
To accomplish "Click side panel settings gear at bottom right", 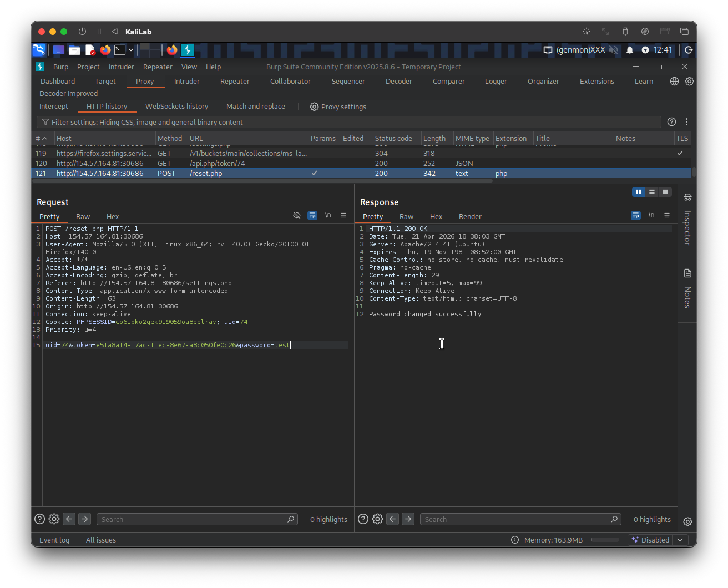I will click(687, 521).
